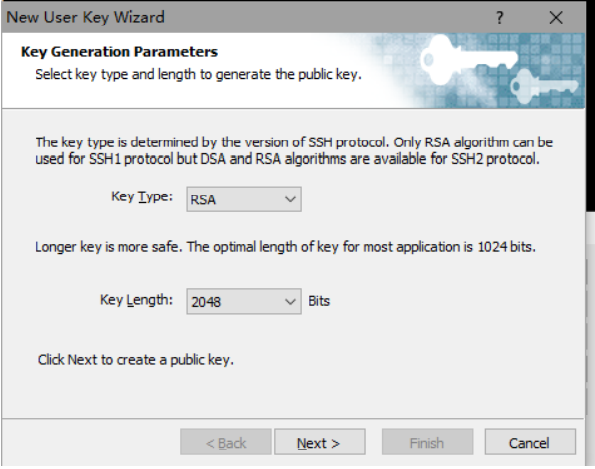The height and width of the screenshot is (469, 595).
Task: Click the question mark help icon
Action: point(500,17)
